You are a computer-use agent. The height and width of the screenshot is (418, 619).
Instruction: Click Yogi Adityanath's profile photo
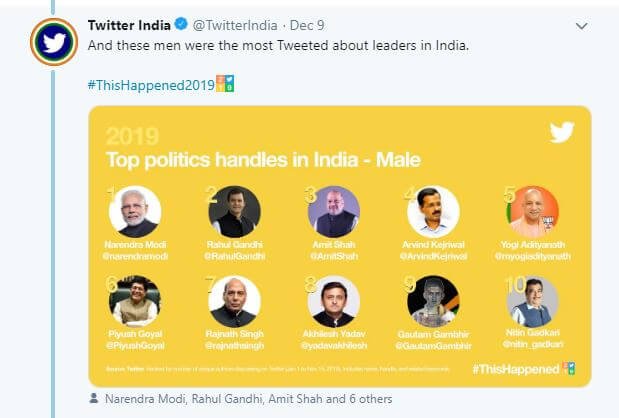click(533, 212)
